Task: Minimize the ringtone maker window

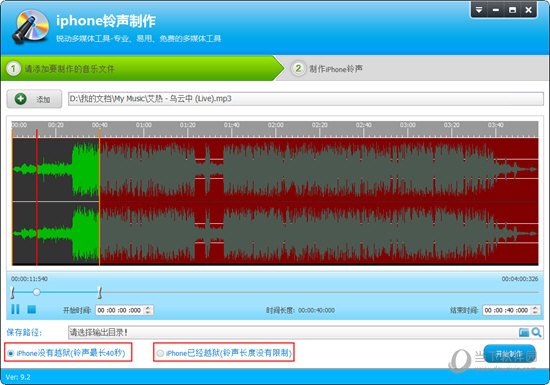Action: pos(496,10)
